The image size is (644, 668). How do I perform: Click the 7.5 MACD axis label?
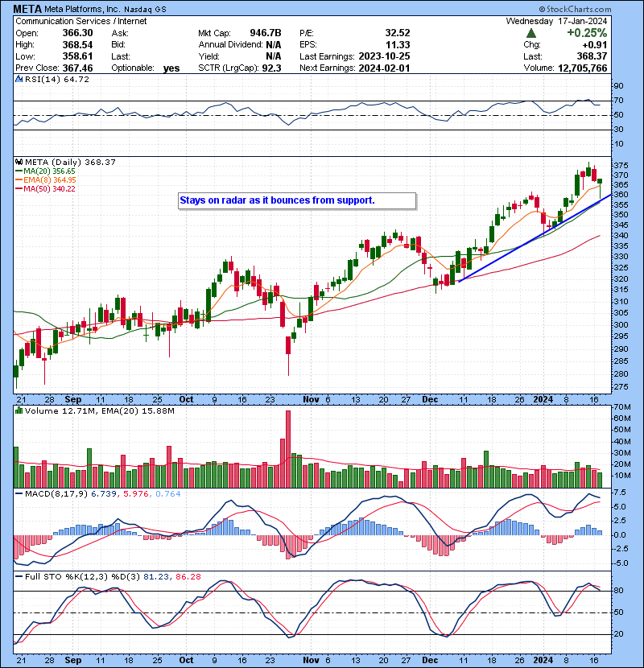pos(620,493)
